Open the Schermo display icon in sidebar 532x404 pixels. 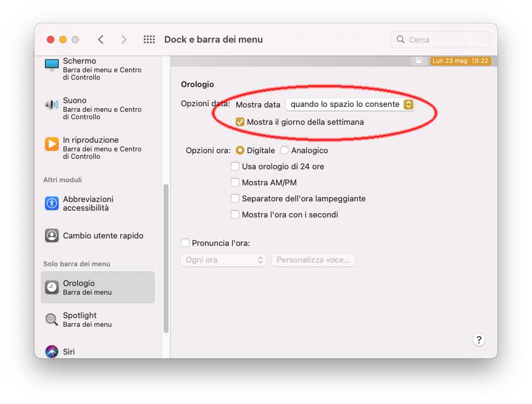tap(52, 65)
